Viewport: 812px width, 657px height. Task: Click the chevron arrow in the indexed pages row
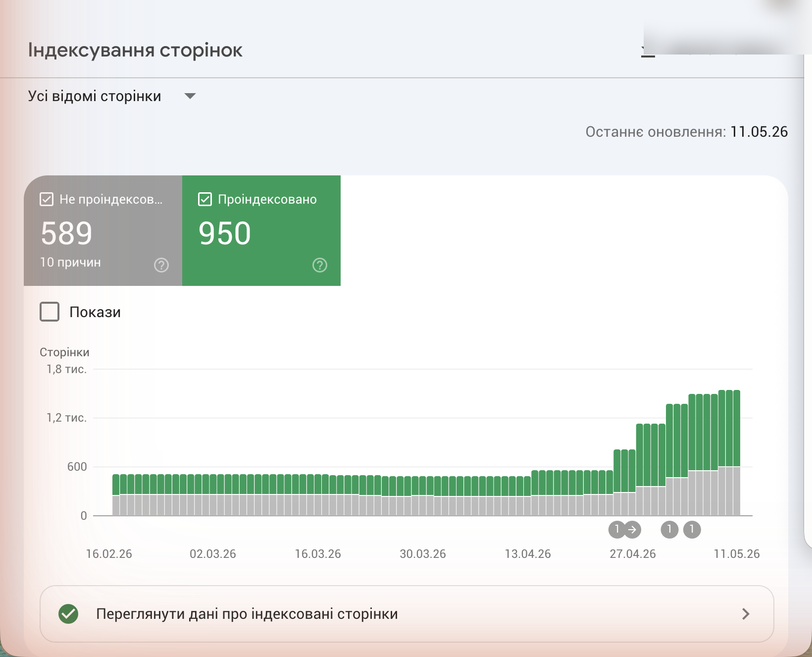(746, 614)
